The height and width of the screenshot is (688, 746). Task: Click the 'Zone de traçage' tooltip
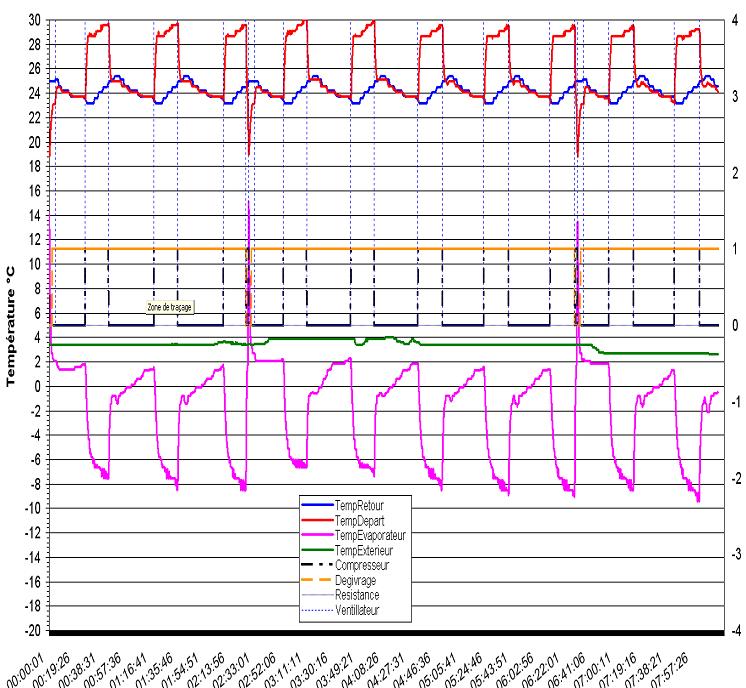tap(169, 307)
